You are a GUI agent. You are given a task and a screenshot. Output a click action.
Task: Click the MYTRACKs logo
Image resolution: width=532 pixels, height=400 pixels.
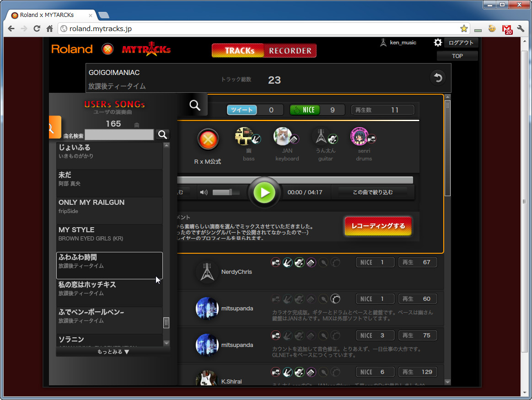click(x=146, y=49)
